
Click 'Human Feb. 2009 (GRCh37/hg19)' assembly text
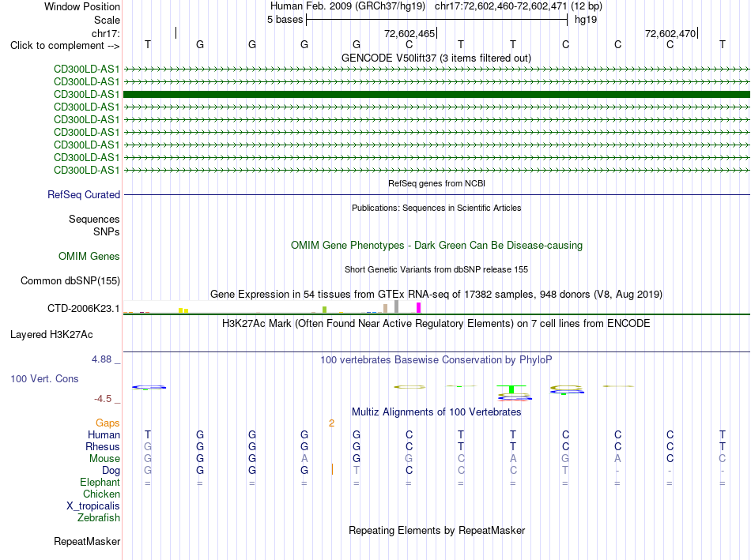pos(348,6)
